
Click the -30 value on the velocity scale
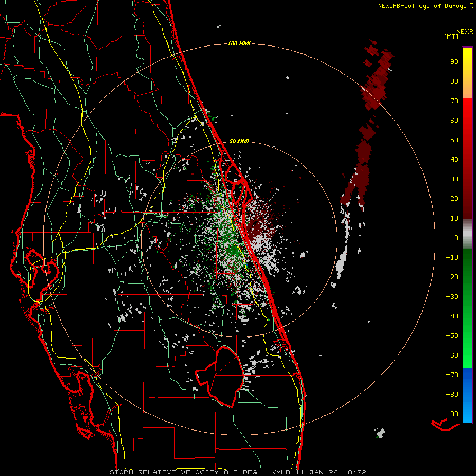click(452, 297)
